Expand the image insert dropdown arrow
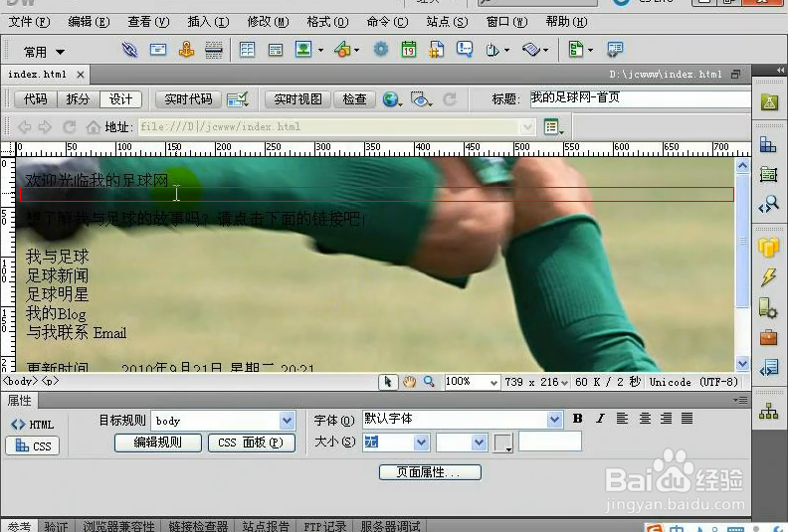 point(320,50)
